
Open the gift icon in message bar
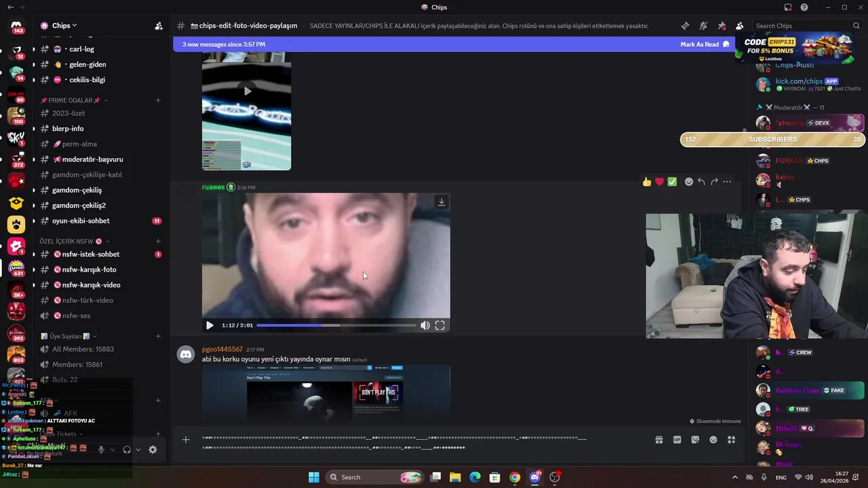coord(658,440)
